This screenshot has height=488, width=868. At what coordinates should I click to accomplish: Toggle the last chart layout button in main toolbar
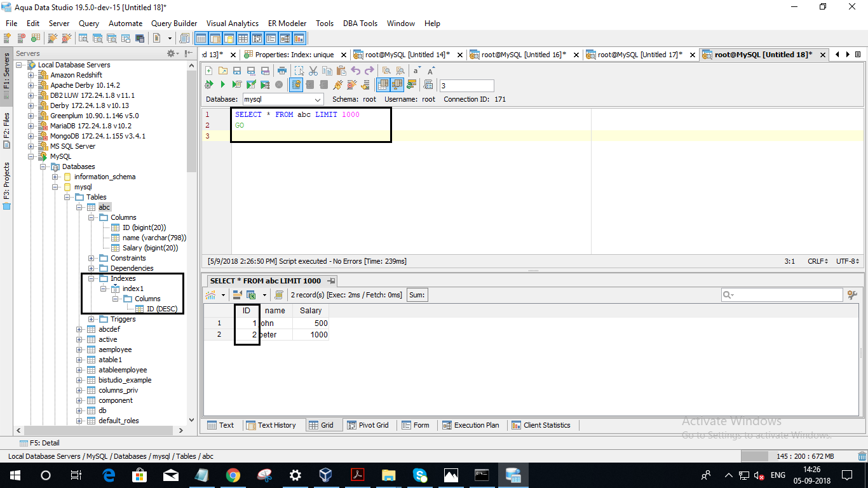[x=299, y=39]
